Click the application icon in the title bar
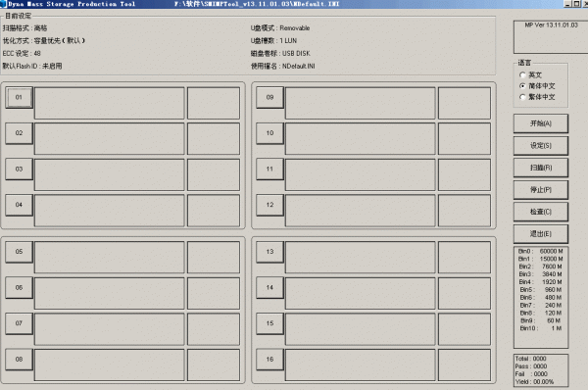 click(x=3, y=4)
